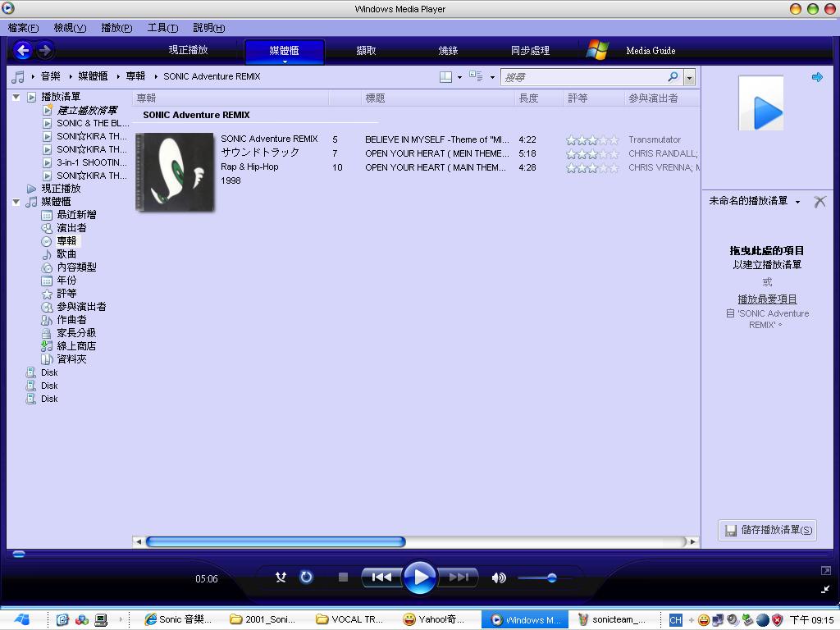
Task: Click the search magnifier icon
Action: (x=673, y=77)
